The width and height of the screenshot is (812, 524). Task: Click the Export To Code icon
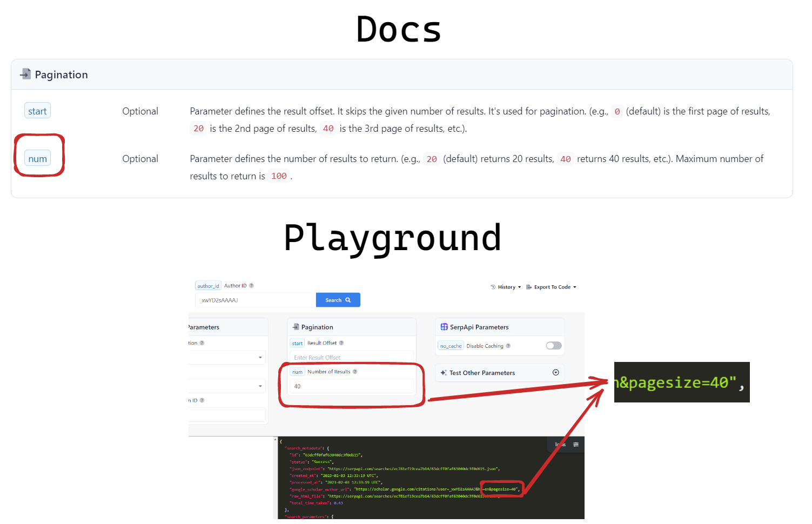pos(528,286)
